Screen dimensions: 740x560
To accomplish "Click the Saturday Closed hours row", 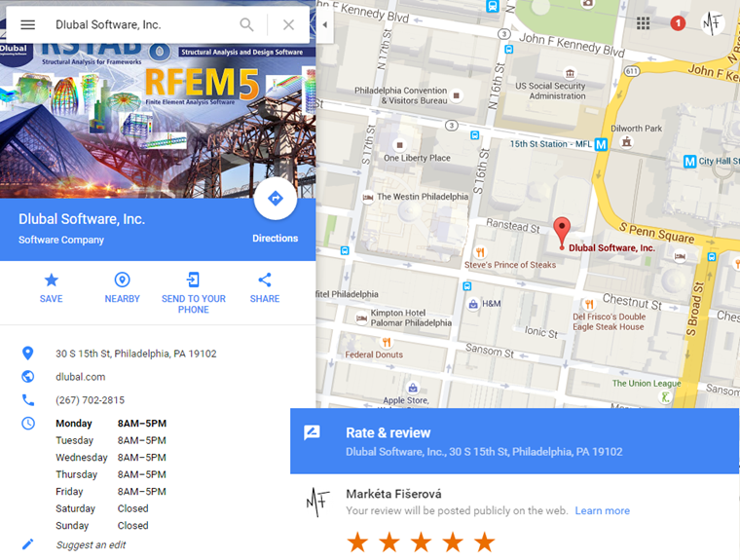I will click(102, 508).
